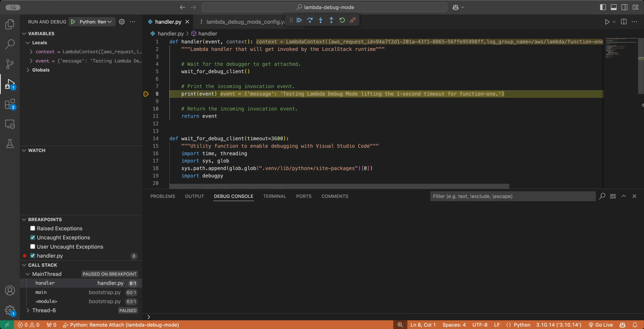Open the Source Control view
The image size is (644, 329).
pyautogui.click(x=10, y=64)
